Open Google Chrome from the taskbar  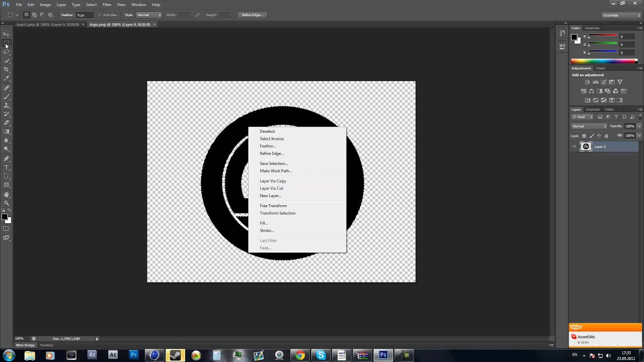coord(300,355)
